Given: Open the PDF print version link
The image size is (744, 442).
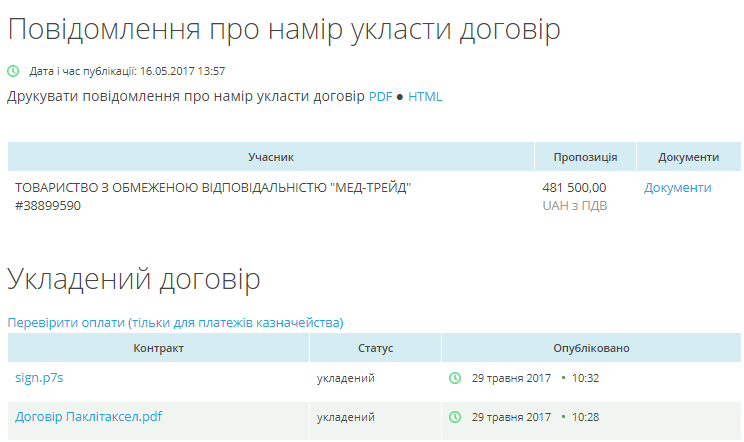Looking at the screenshot, I should point(380,97).
